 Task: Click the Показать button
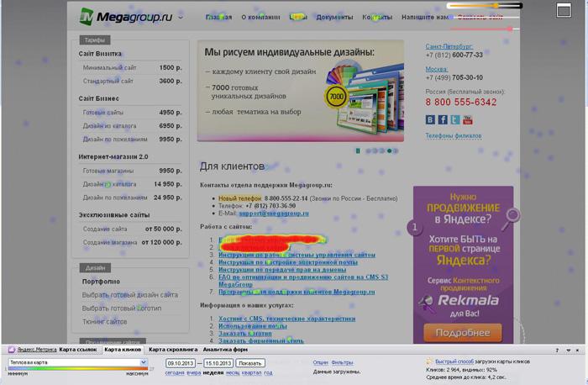(x=250, y=363)
